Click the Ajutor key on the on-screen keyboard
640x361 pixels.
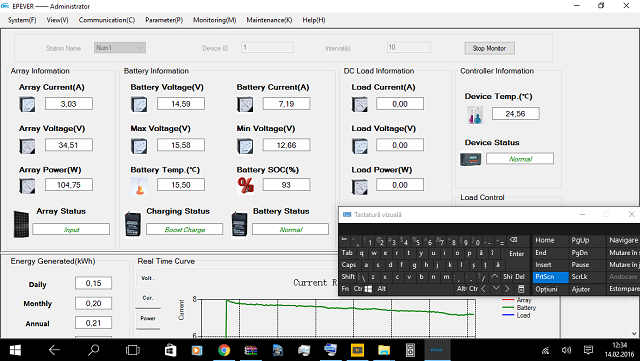tap(587, 289)
